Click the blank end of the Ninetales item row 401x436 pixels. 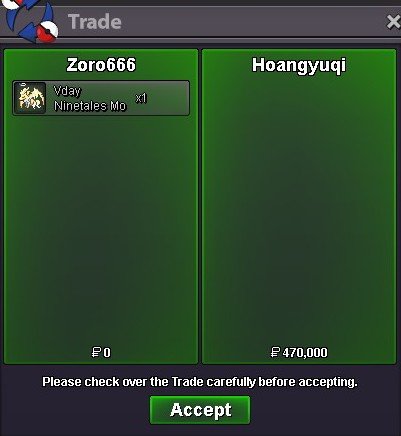pyautogui.click(x=169, y=98)
